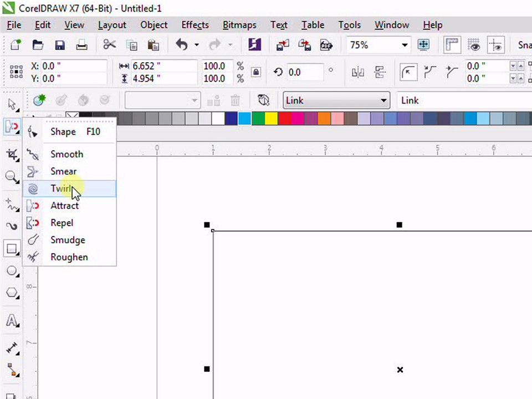Open a file with the folder icon
Image resolution: width=532 pixels, height=399 pixels.
(x=38, y=45)
